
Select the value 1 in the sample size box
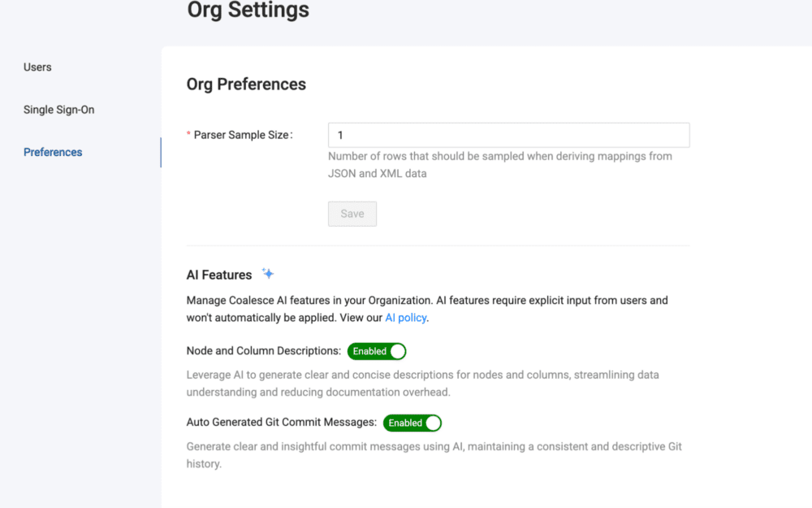[x=338, y=134]
